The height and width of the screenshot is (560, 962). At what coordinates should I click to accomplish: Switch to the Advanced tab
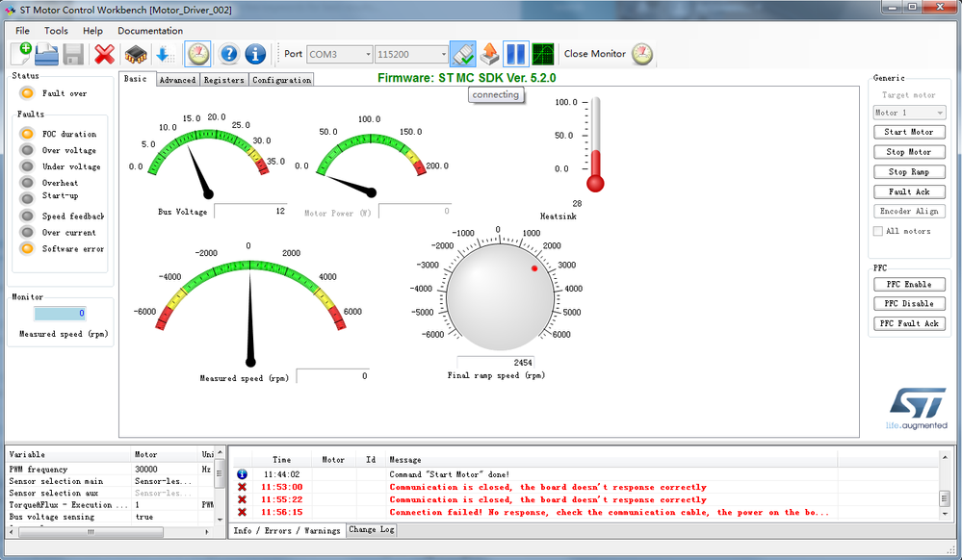(178, 80)
